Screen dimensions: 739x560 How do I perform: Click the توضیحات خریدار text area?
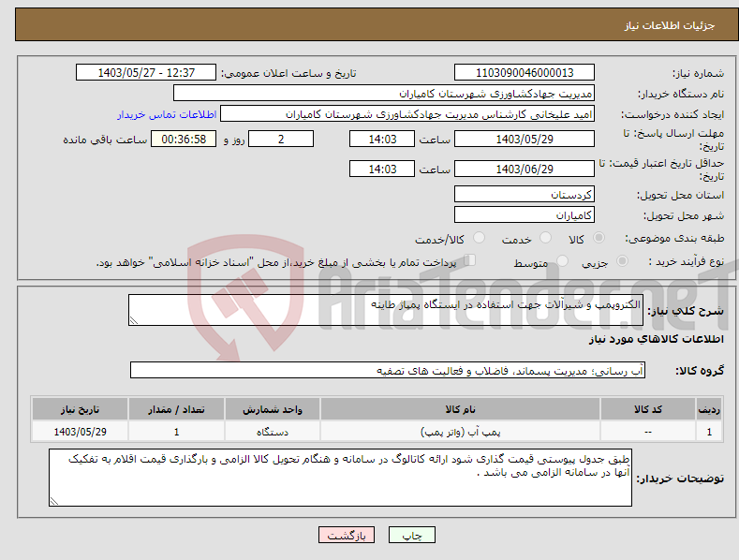coord(340,478)
